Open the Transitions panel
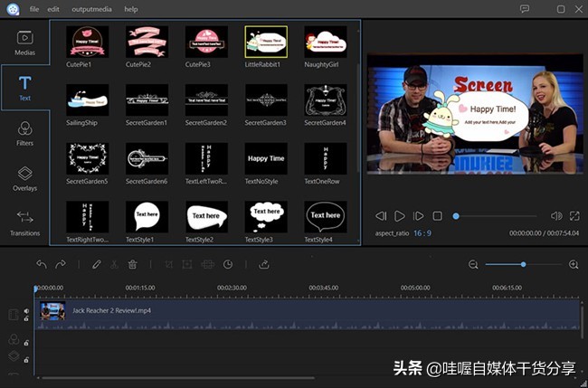This screenshot has width=588, height=388. (x=24, y=222)
